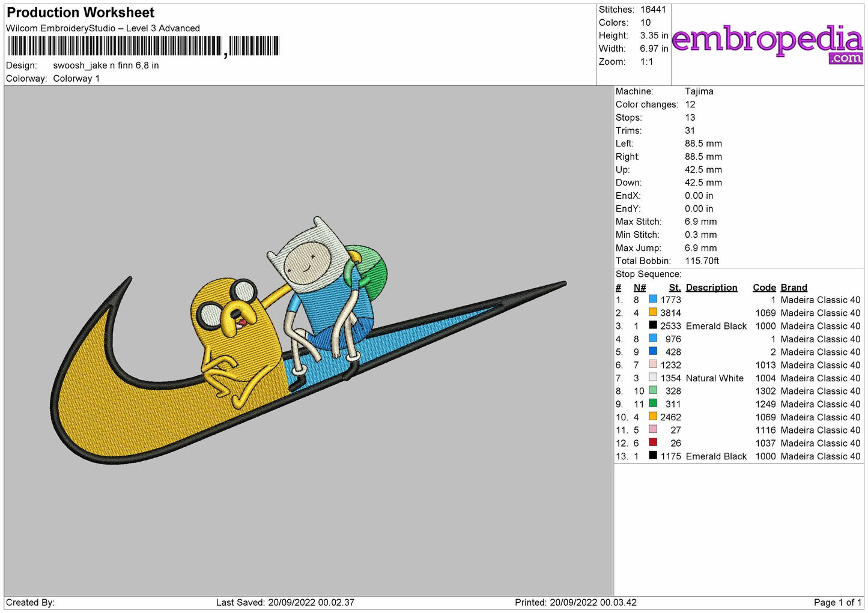This screenshot has width=868, height=613.
Task: Select the pale pink swatch in stop row 6
Action: pos(653,364)
